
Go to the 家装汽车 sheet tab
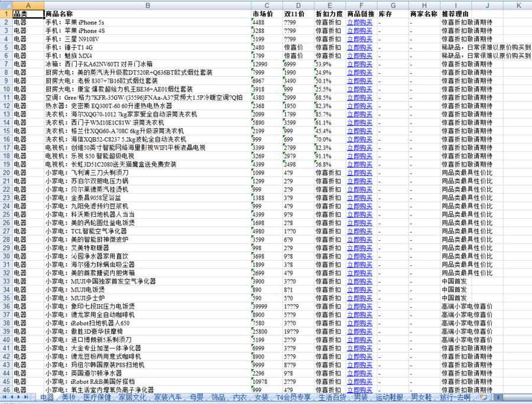168,397
